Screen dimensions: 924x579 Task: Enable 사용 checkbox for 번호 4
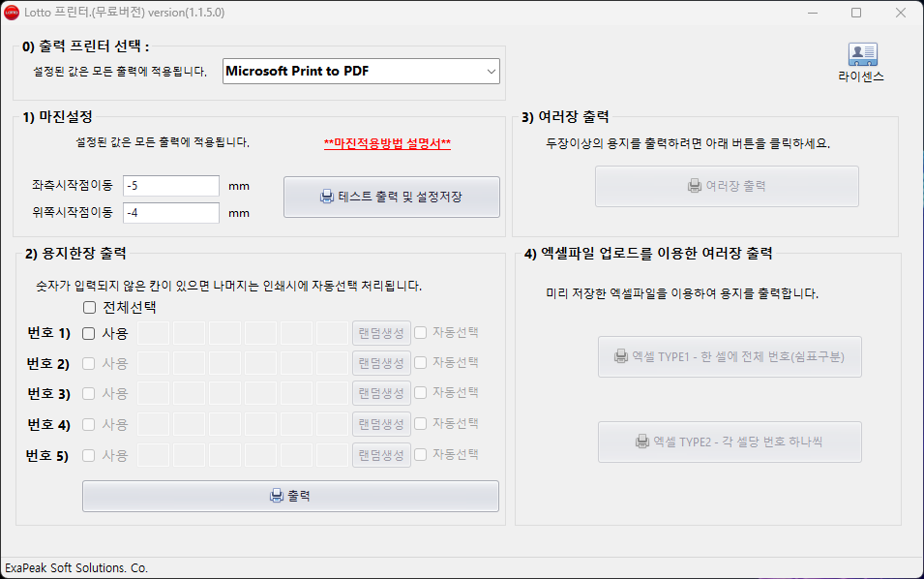point(89,424)
